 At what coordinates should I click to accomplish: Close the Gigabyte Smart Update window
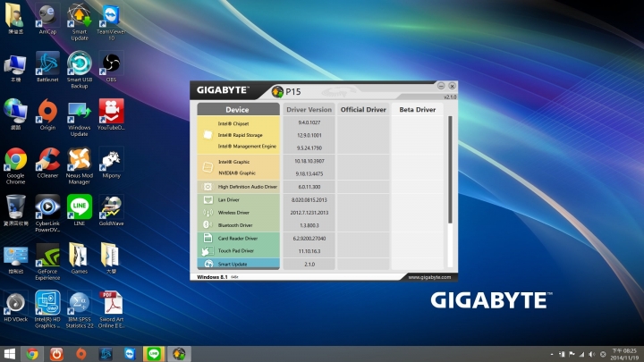452,86
